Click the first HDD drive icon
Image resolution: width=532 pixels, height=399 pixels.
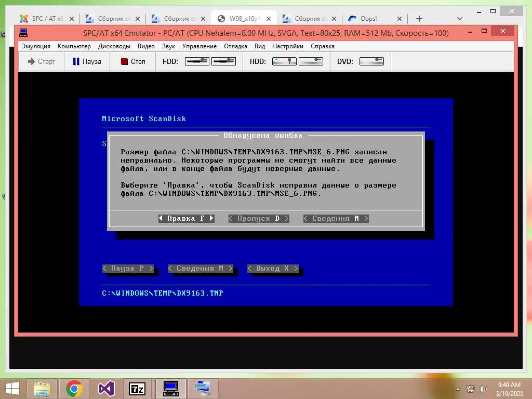284,61
